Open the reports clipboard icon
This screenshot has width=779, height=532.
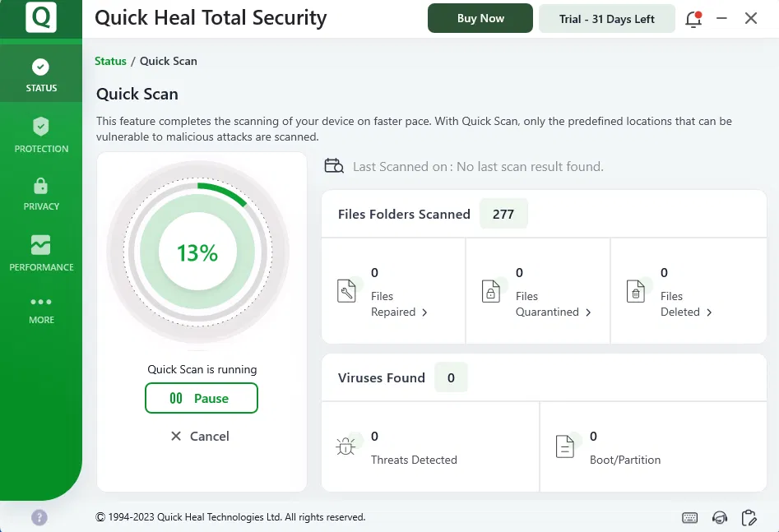[x=749, y=517]
